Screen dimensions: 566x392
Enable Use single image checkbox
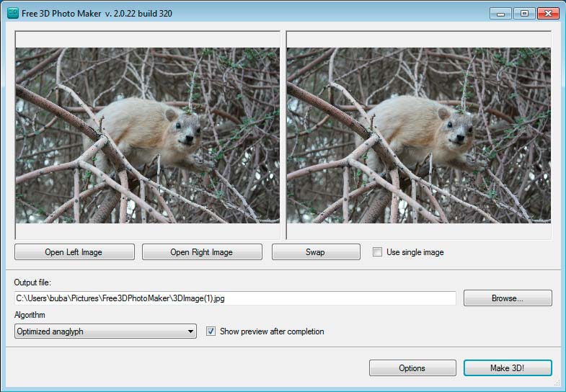click(377, 251)
